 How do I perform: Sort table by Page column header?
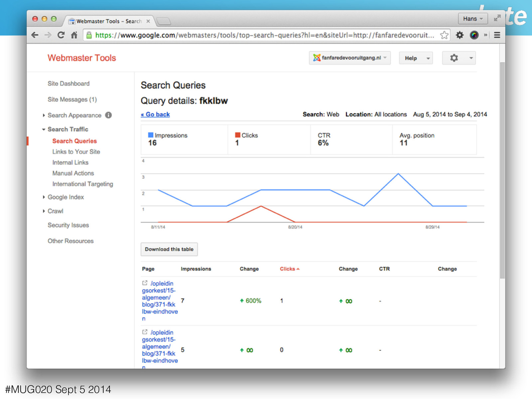(148, 269)
